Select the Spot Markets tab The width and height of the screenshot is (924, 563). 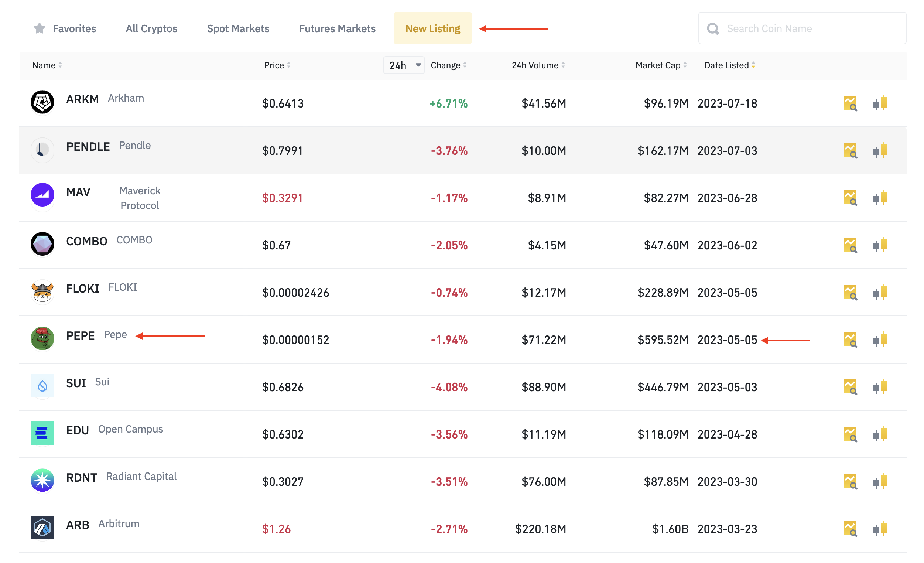click(237, 28)
